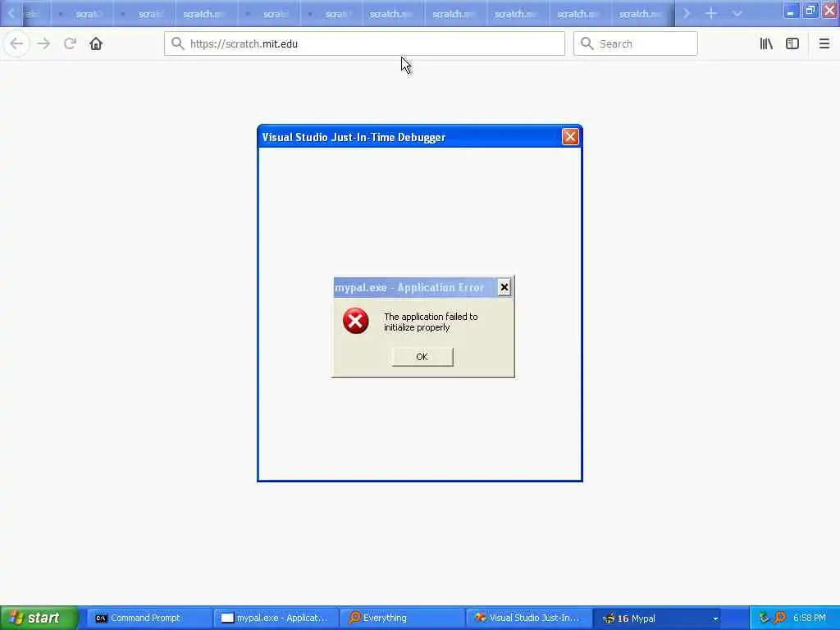Open the browser Home page icon
840x630 pixels.
tap(96, 43)
